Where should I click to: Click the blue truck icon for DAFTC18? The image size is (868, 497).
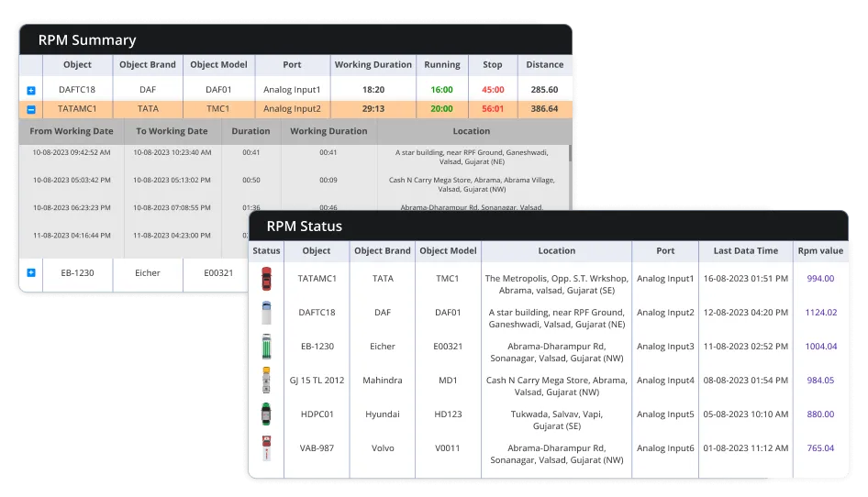(266, 312)
